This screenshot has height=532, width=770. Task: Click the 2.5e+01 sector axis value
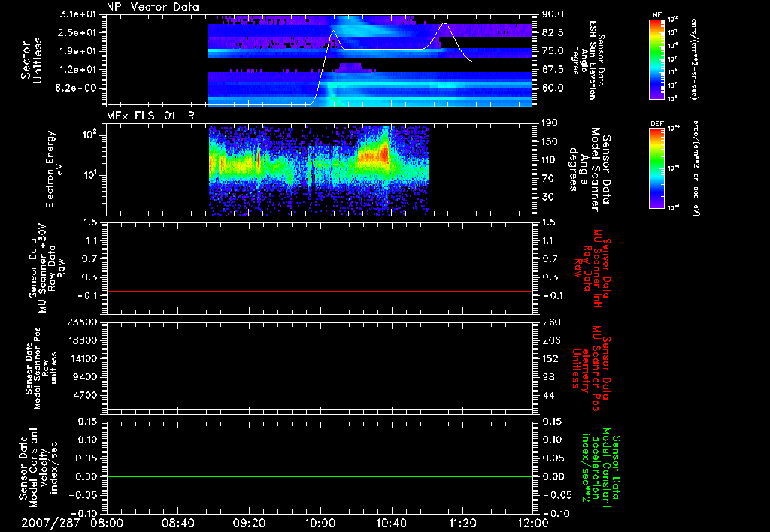pyautogui.click(x=78, y=32)
